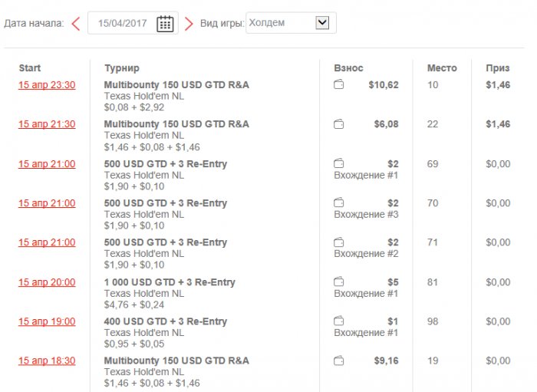Click ticket icon for $5 buy-in
537x392 pixels.
[338, 282]
